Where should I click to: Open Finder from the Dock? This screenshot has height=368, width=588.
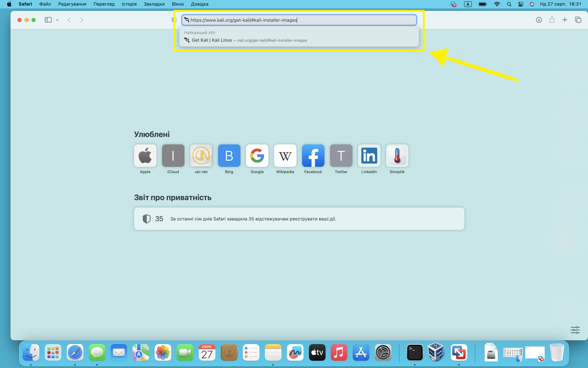pyautogui.click(x=31, y=352)
